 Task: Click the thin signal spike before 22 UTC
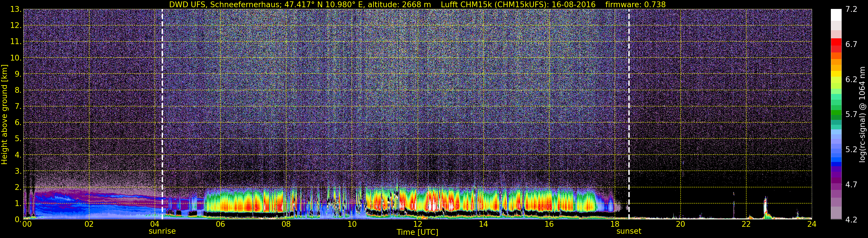pos(734,205)
